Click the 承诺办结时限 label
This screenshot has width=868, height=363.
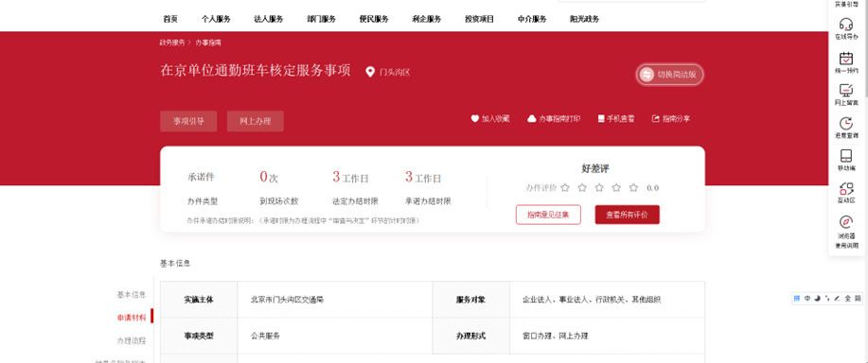pos(428,201)
